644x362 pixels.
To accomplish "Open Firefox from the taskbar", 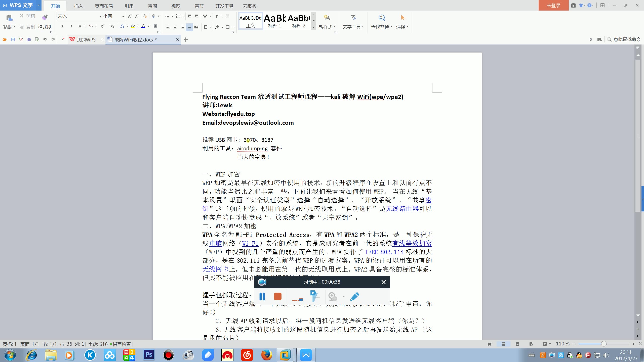I will 267,355.
